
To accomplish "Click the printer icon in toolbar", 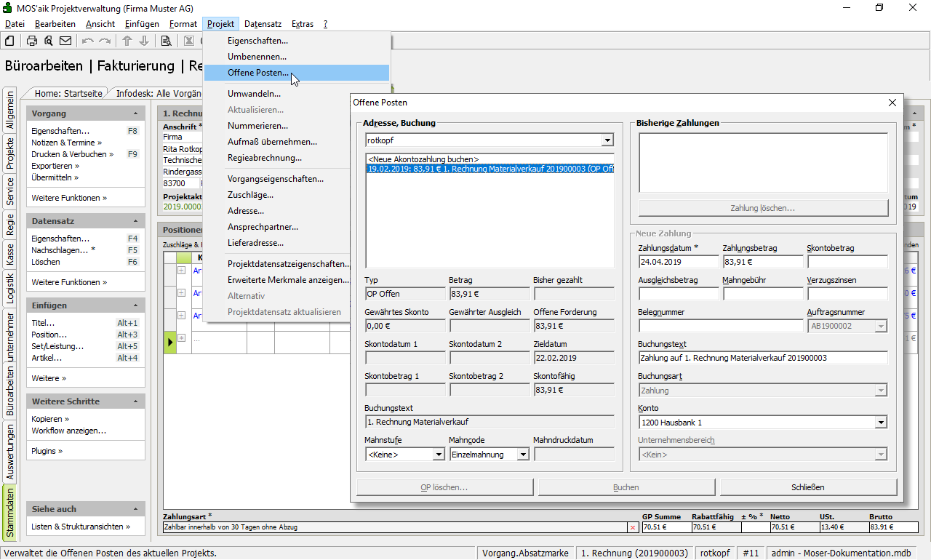I will coord(32,41).
